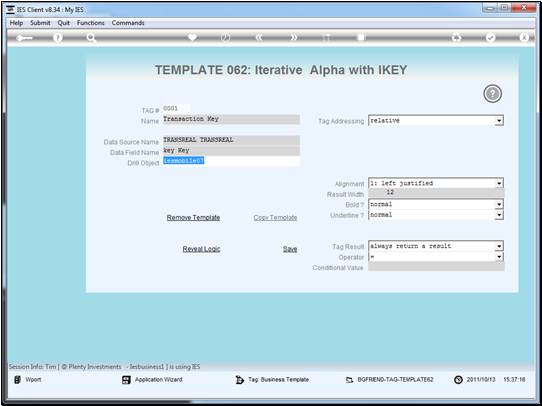
Task: Click the Remove Template link
Action: point(193,218)
